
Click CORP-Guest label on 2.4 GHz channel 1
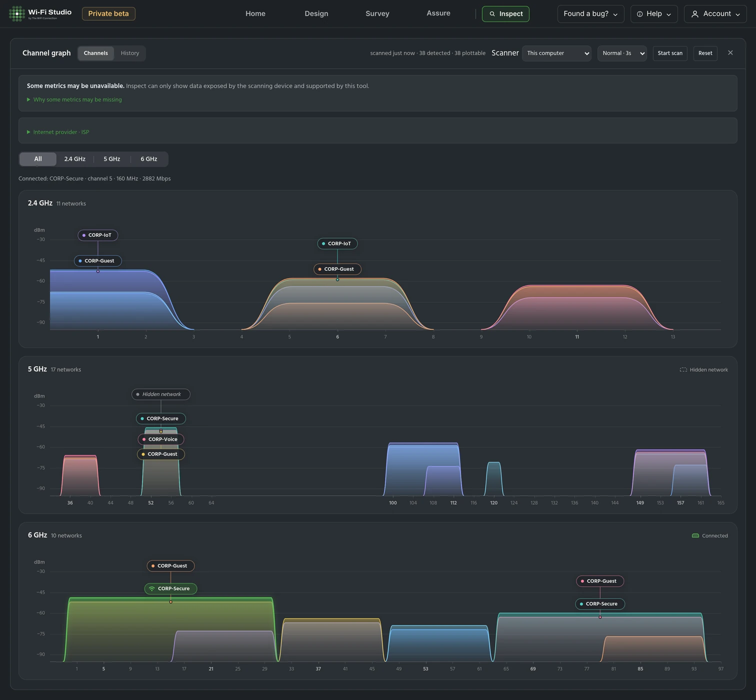click(x=98, y=260)
